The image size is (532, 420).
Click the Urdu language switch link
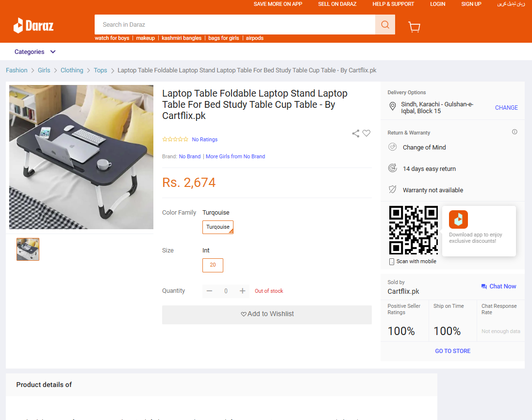coord(511,4)
